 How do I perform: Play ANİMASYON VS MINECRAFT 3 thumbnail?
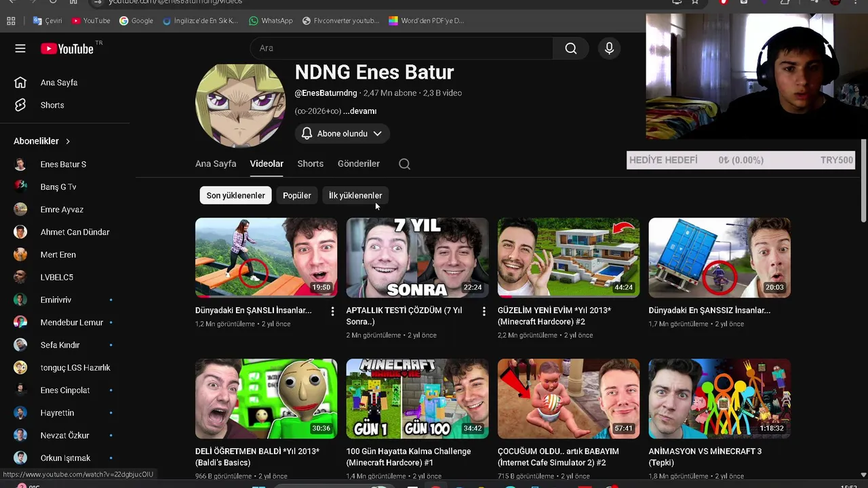point(719,399)
